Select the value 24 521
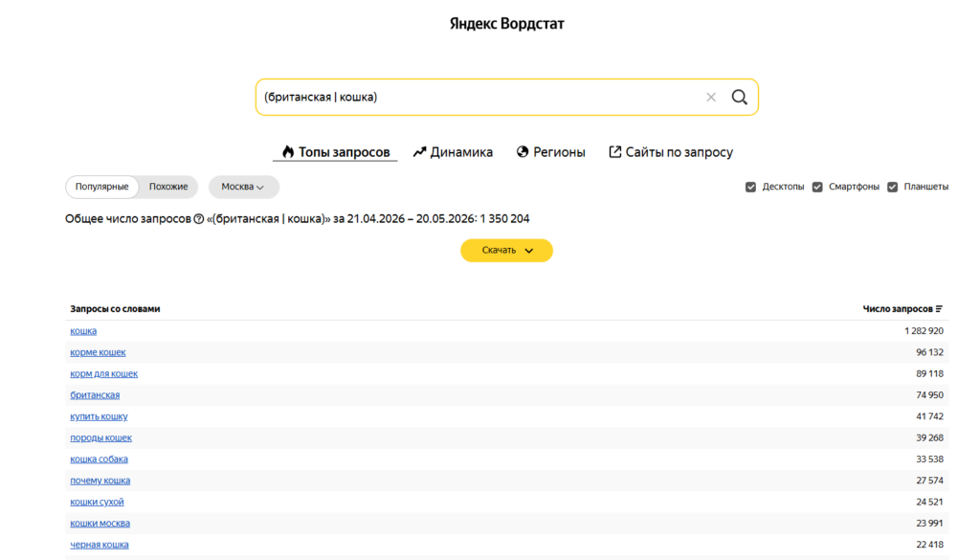Image resolution: width=980 pixels, height=560 pixels. coord(929,502)
